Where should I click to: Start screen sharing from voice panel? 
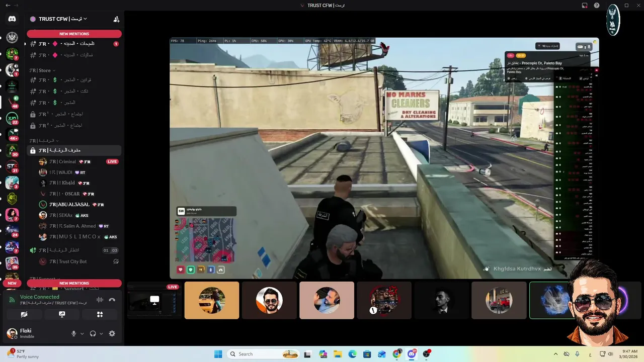(62, 314)
